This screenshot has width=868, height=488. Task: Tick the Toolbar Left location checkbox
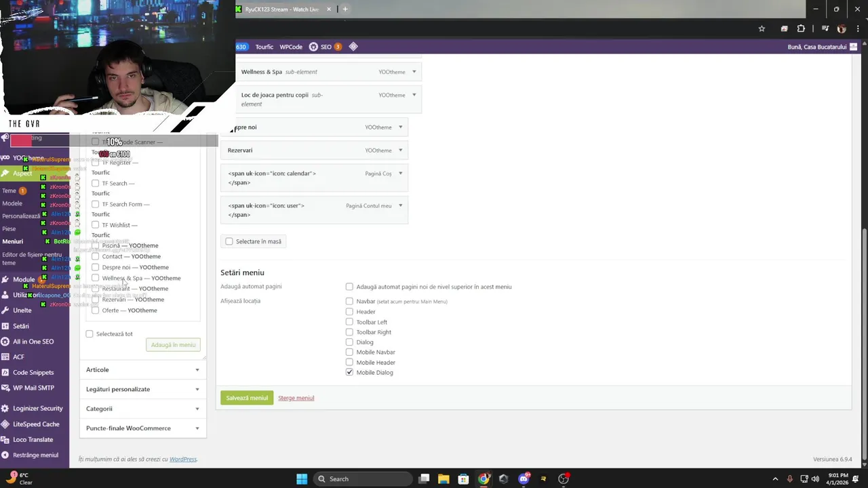(349, 322)
